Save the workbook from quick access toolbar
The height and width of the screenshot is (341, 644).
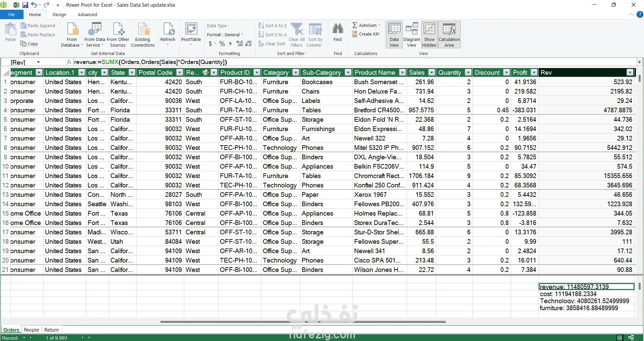(x=25, y=5)
